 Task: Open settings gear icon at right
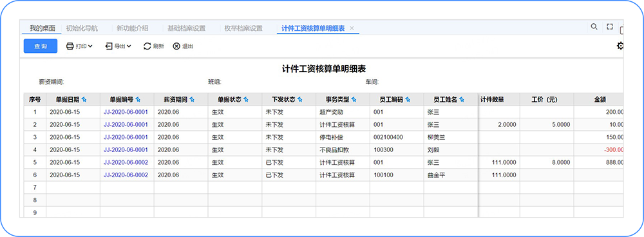click(620, 46)
